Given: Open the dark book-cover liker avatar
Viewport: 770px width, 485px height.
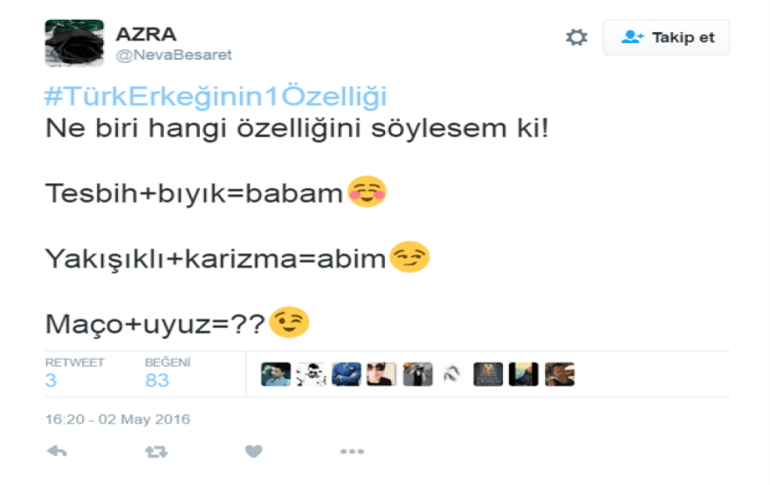Looking at the screenshot, I should click(488, 374).
